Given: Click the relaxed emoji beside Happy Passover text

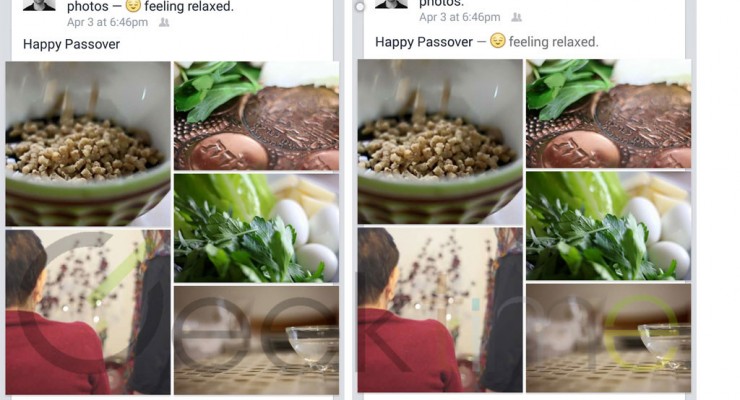Looking at the screenshot, I should coord(497,41).
